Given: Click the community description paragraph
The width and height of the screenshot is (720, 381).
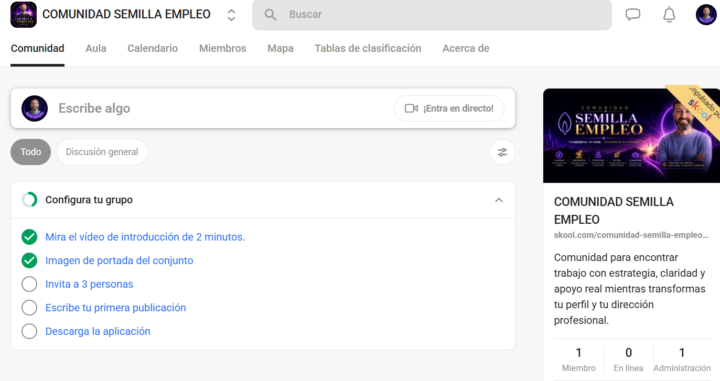Looking at the screenshot, I should point(630,289).
